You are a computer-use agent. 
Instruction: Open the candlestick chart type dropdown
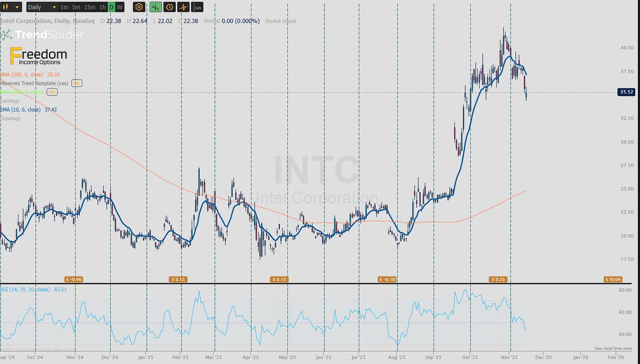pos(11,7)
